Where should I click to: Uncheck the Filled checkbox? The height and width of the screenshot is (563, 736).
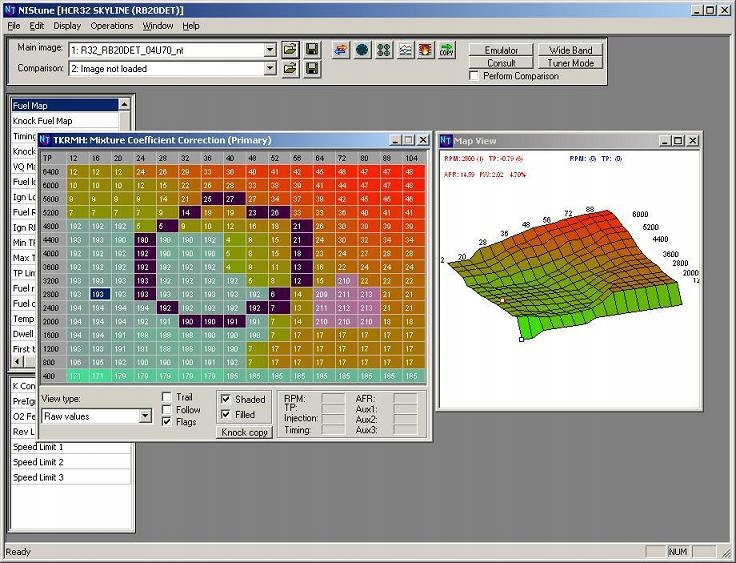pyautogui.click(x=225, y=414)
